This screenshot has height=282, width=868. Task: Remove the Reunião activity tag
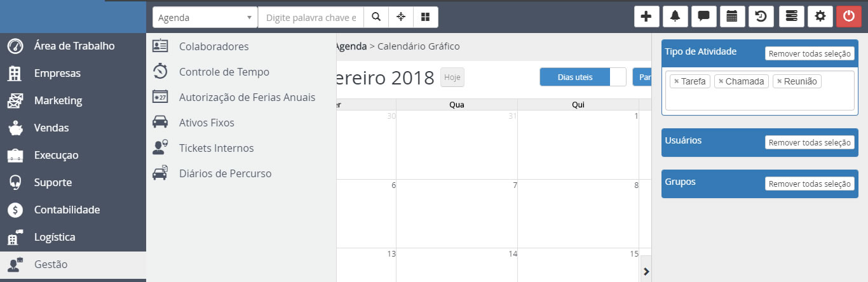tap(779, 81)
